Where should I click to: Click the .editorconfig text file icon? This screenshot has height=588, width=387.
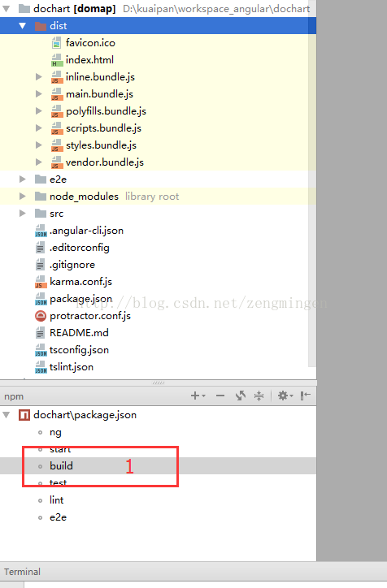click(40, 248)
